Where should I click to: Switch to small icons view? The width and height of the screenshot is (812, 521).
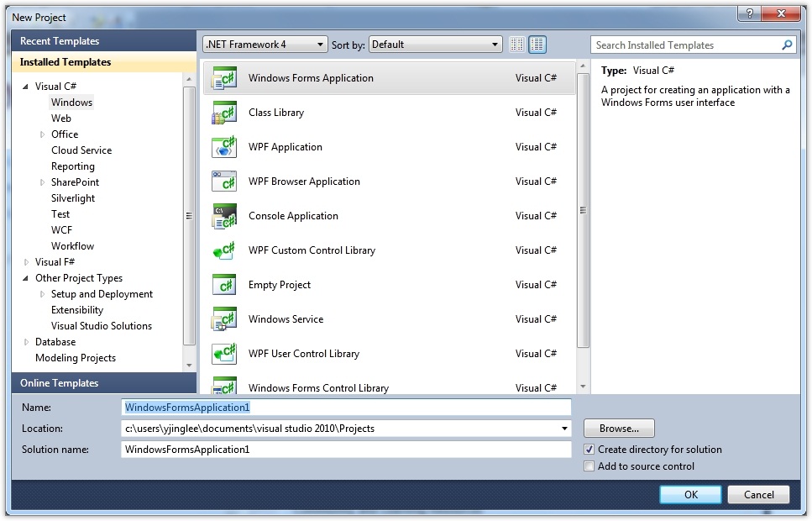click(x=516, y=45)
